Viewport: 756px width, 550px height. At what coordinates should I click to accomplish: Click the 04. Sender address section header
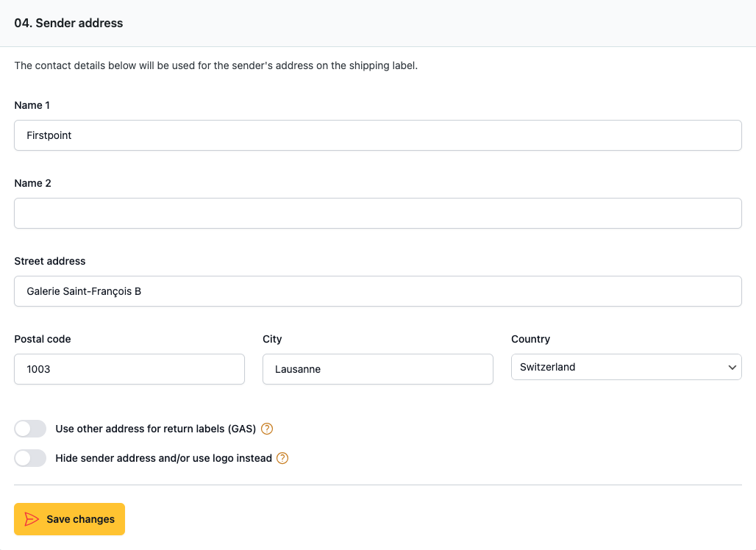point(68,23)
